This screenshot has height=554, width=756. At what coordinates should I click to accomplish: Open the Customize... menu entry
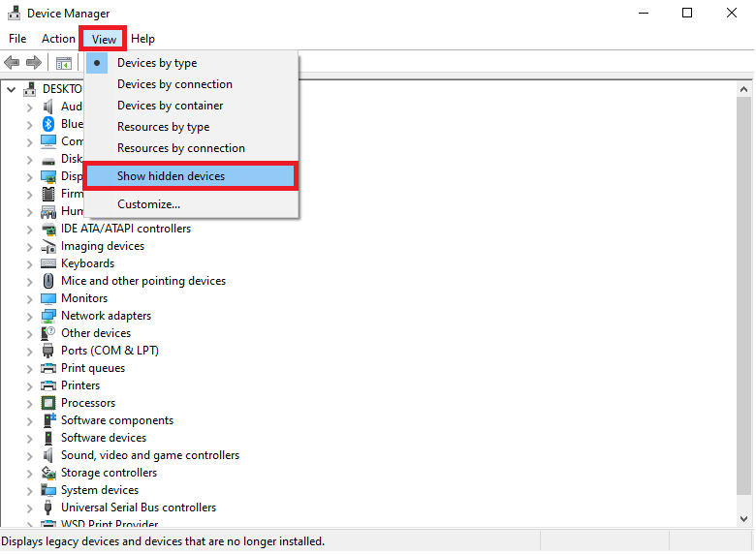(x=192, y=204)
